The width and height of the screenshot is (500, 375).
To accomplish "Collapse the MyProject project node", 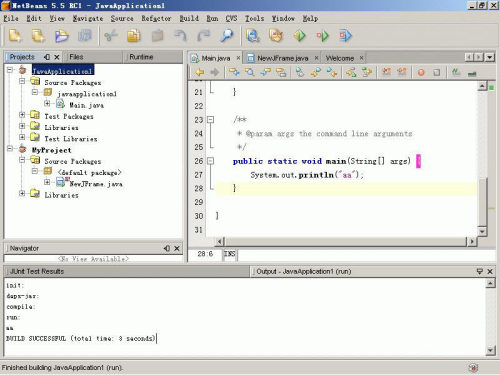I will point(10,148).
